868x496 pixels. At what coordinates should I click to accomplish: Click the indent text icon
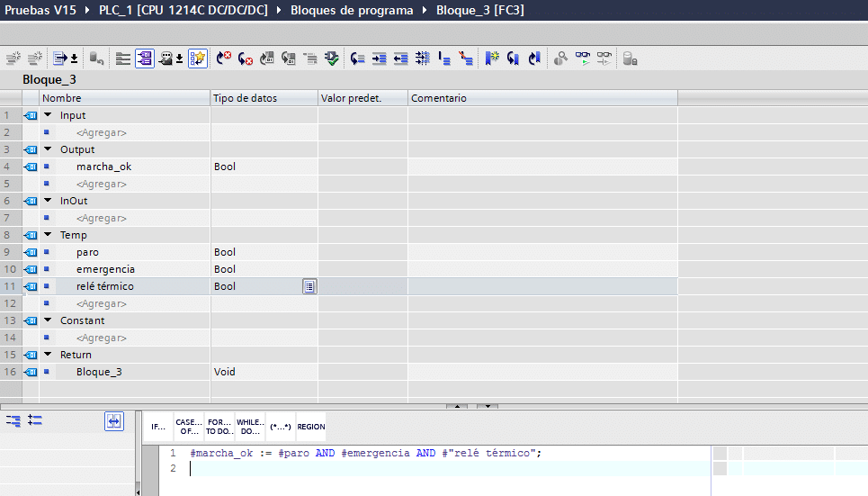coord(379,59)
